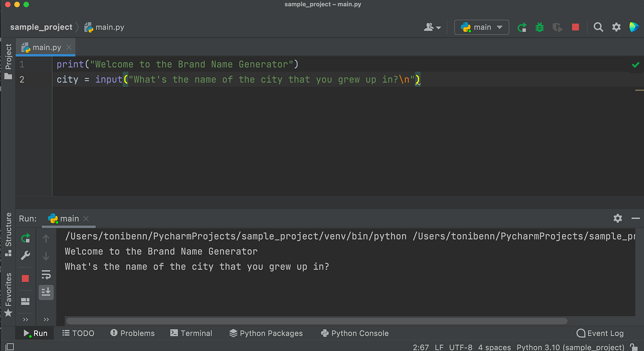
Task: Switch to the Terminal tab
Action: 191,333
